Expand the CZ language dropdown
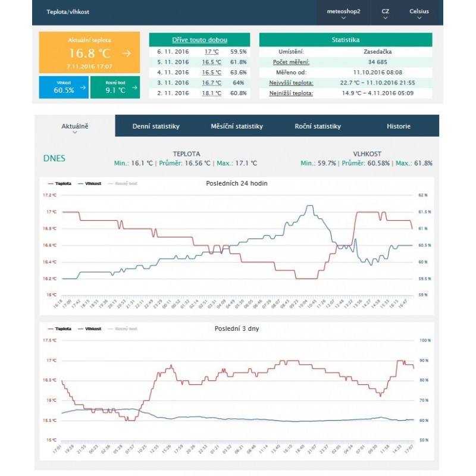Image resolution: width=476 pixels, height=476 pixels. click(x=385, y=13)
